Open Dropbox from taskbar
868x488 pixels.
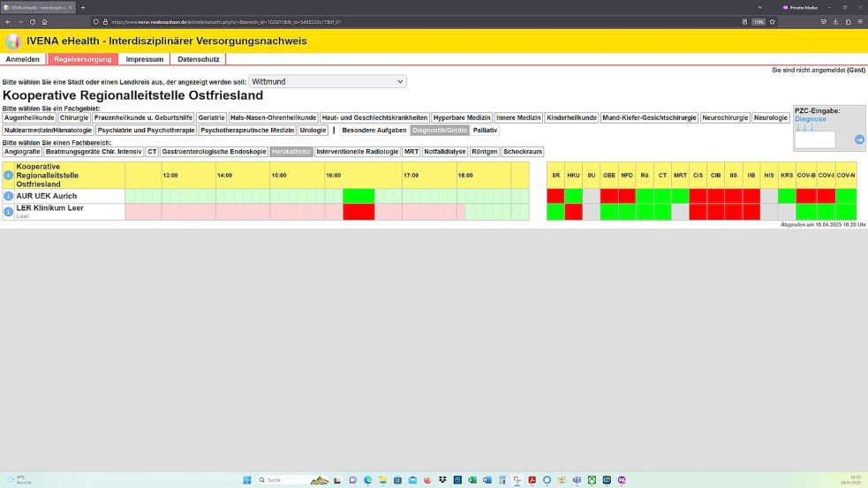point(442,480)
